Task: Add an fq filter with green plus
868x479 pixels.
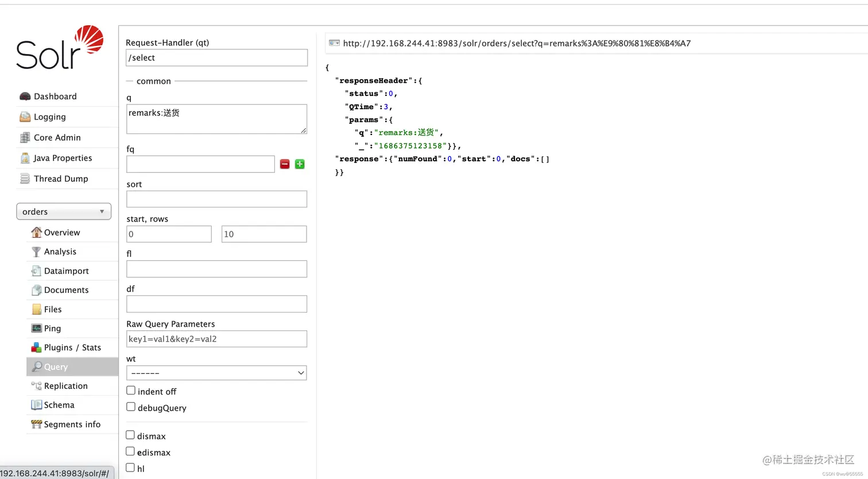Action: click(300, 164)
